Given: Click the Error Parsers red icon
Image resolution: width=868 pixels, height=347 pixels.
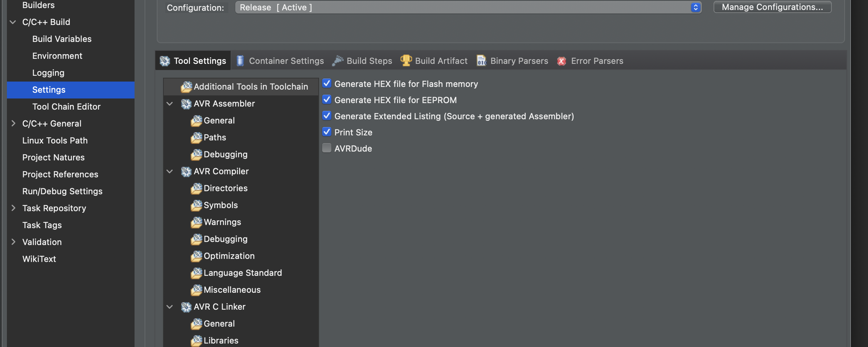Looking at the screenshot, I should (561, 61).
